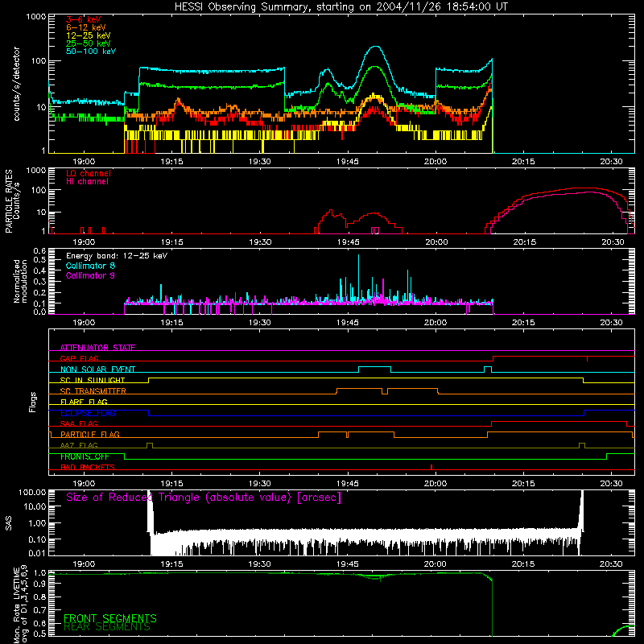Select the 50-100 keV legend label
This screenshot has height=644, width=644.
click(x=91, y=52)
